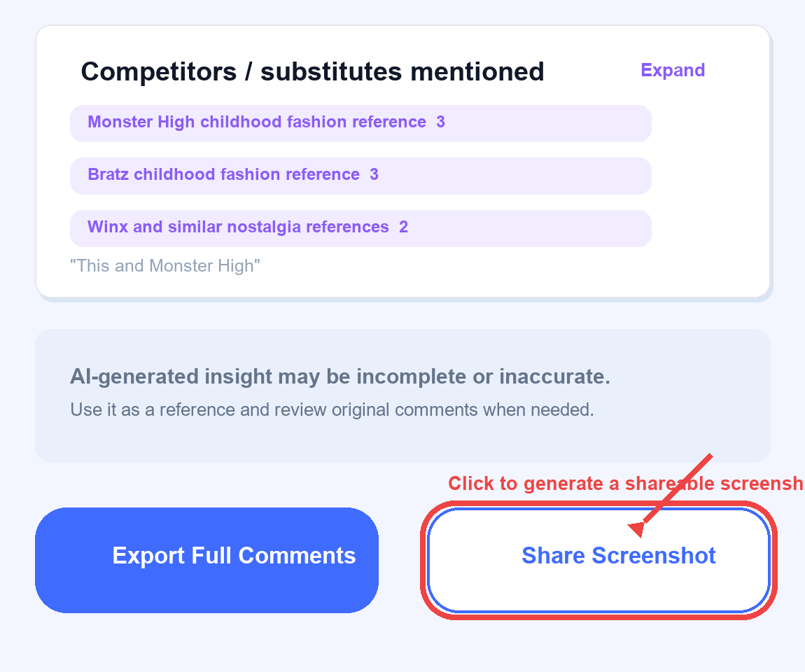The width and height of the screenshot is (805, 672).
Task: Select the Bratz childhood fashion reference chip
Action: (360, 176)
